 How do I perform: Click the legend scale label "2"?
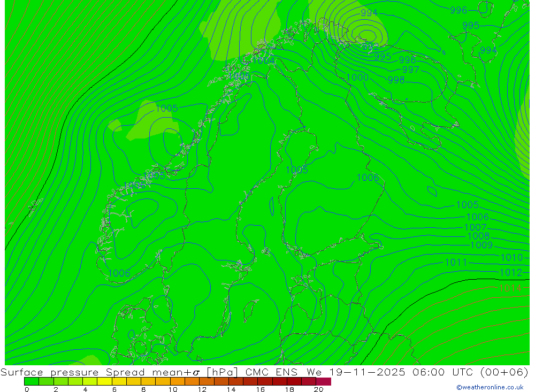coord(56,389)
